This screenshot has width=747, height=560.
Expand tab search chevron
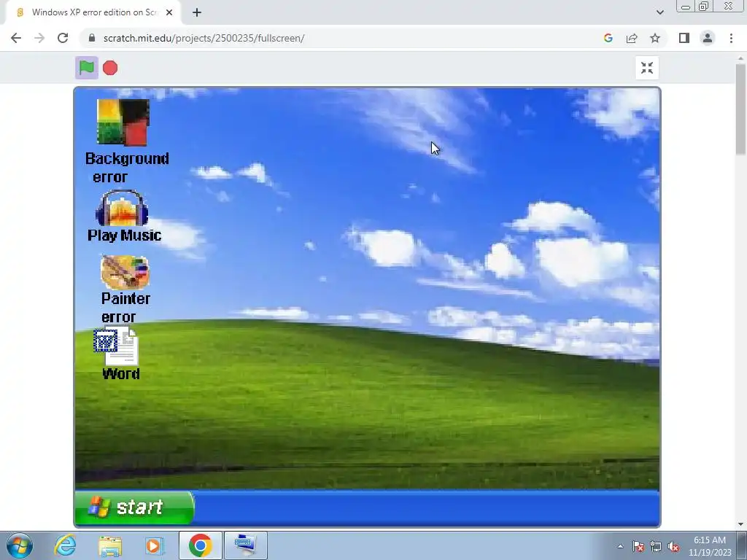pyautogui.click(x=659, y=12)
